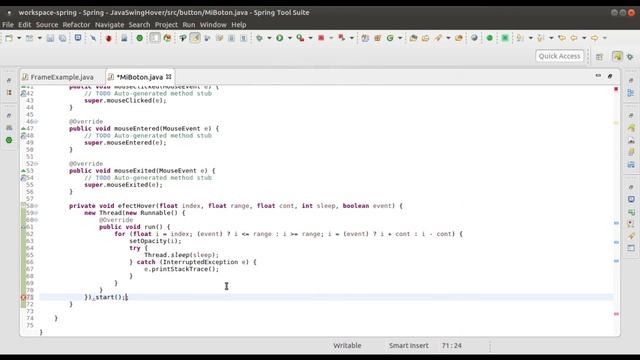640x360 pixels.
Task: Collapse code fold at line 46
Action: 36,122
